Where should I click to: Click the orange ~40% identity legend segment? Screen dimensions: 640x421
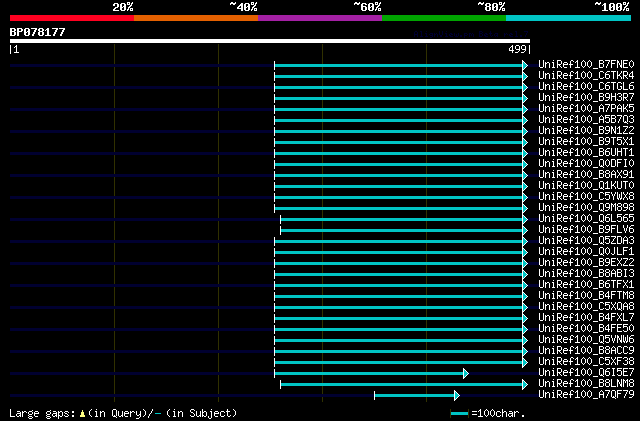pyautogui.click(x=196, y=18)
